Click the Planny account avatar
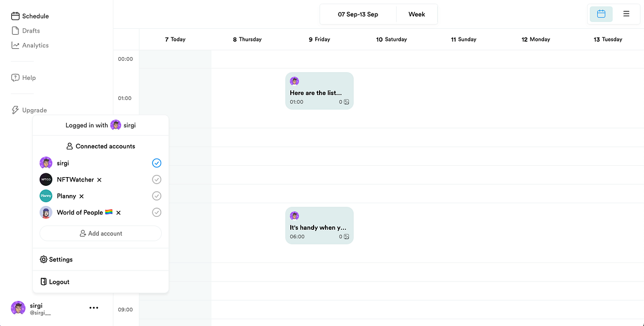This screenshot has width=644, height=326. 46,196
